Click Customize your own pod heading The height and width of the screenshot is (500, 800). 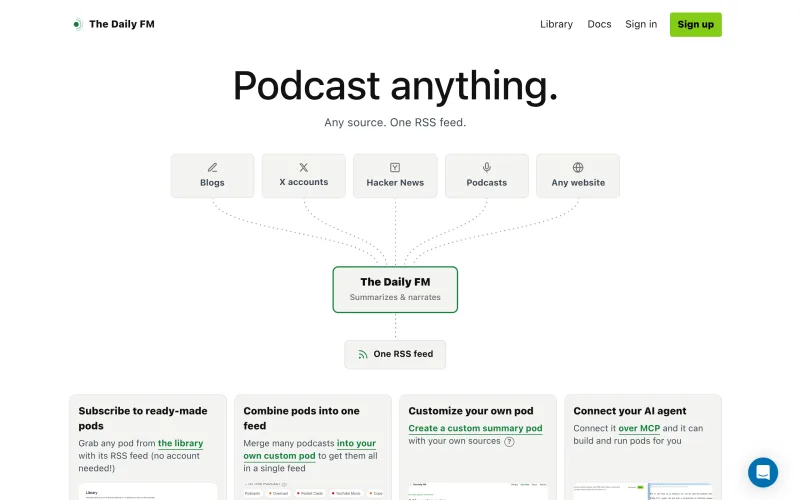(x=470, y=411)
